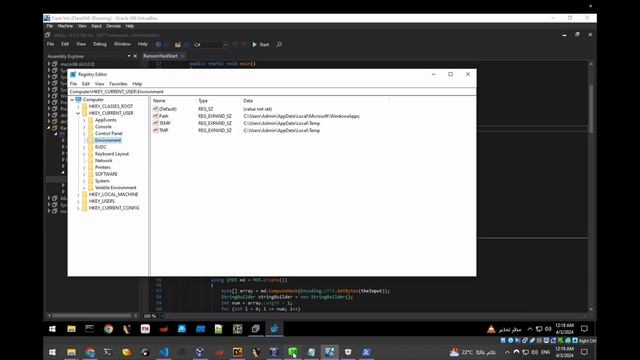Select the Keyboard Layout registry key
Viewport: 640px width, 360px height.
(x=112, y=154)
